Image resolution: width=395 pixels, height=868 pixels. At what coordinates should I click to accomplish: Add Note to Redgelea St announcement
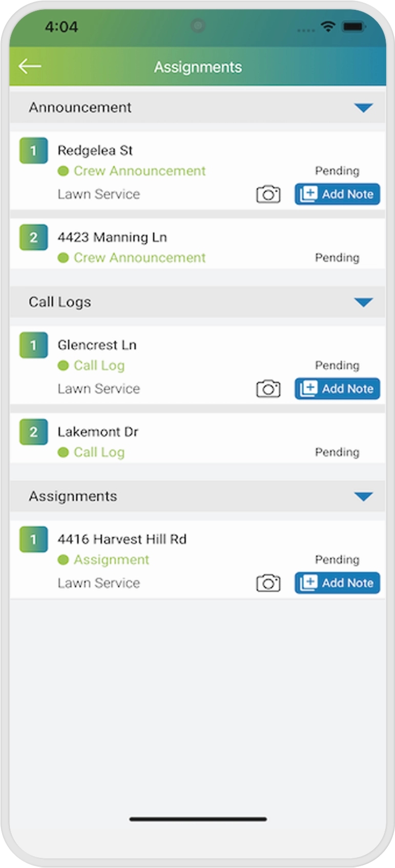337,194
